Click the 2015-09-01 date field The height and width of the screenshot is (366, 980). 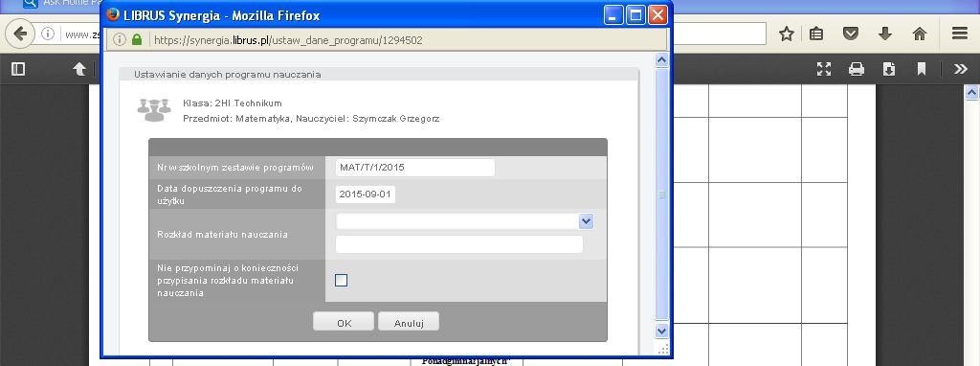366,194
